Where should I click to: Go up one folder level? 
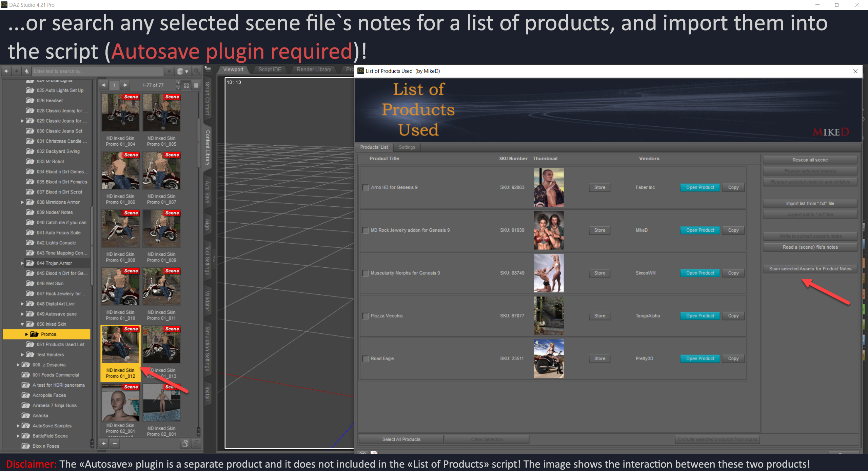(x=27, y=71)
